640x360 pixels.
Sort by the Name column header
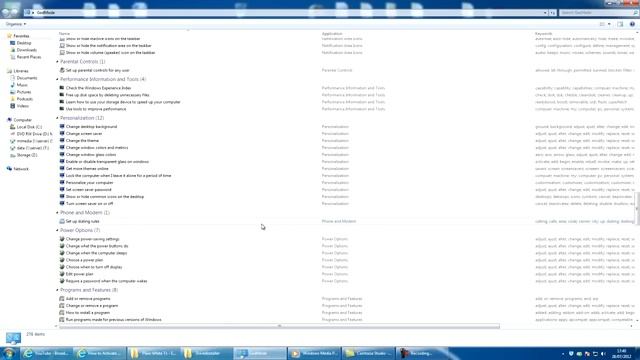click(64, 33)
